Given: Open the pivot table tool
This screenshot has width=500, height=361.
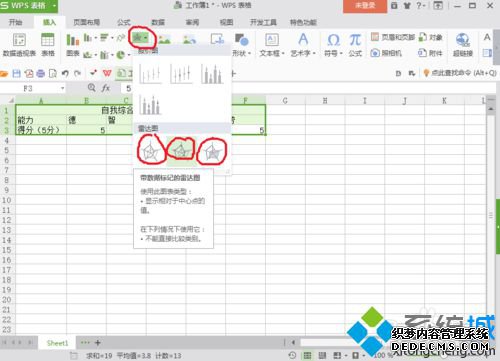Looking at the screenshot, I should (19, 45).
